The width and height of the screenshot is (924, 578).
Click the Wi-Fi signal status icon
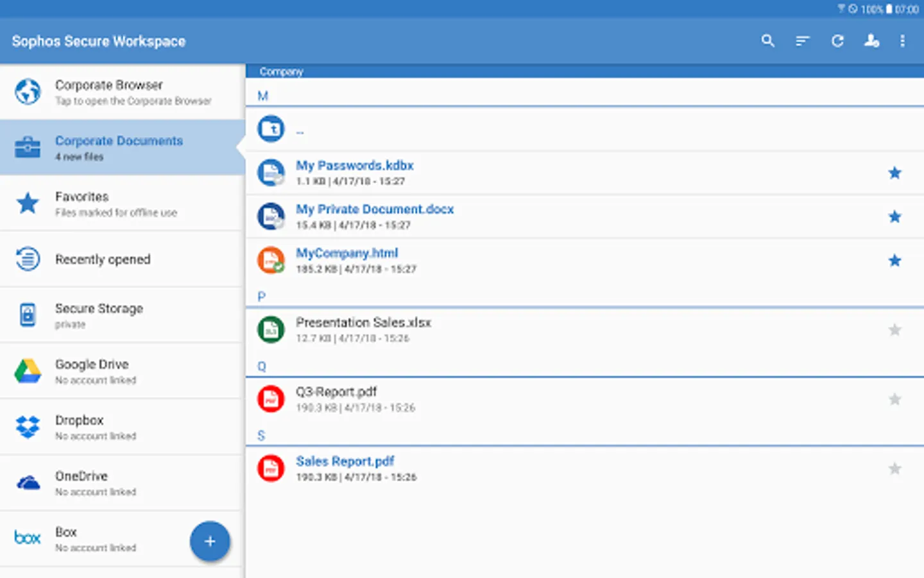pos(841,9)
